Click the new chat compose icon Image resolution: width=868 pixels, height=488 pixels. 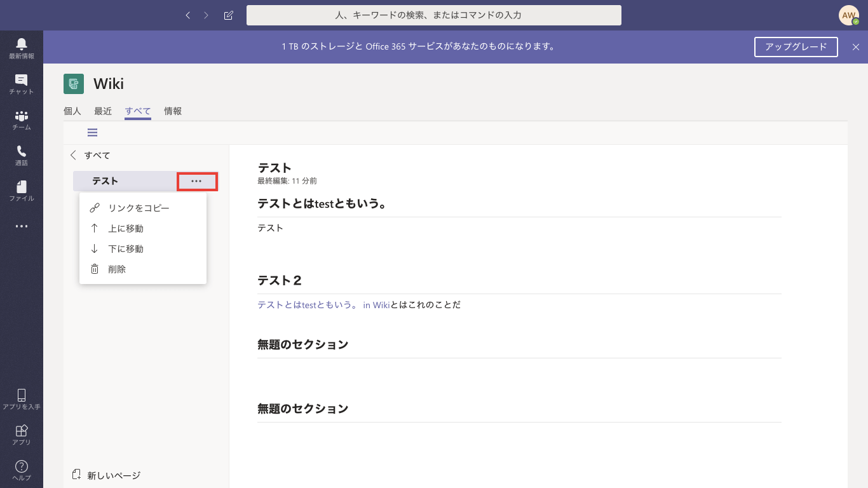click(229, 15)
